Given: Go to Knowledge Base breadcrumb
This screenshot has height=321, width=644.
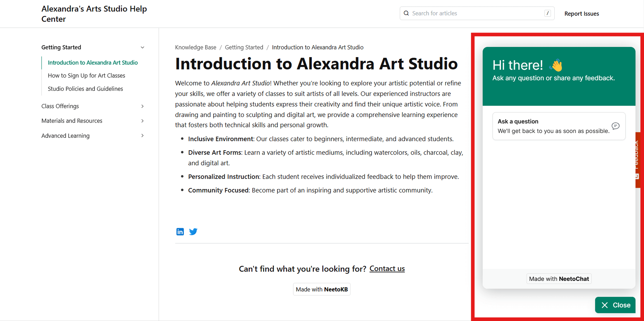Looking at the screenshot, I should (195, 47).
